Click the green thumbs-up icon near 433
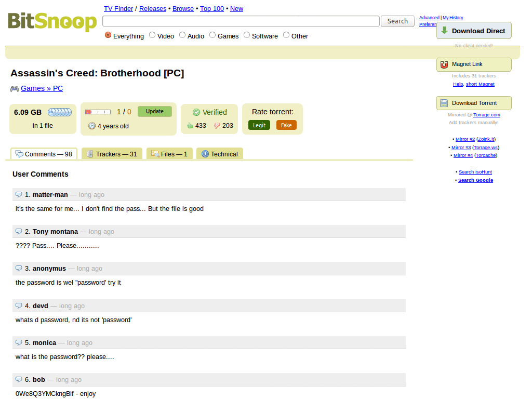 pyautogui.click(x=190, y=126)
